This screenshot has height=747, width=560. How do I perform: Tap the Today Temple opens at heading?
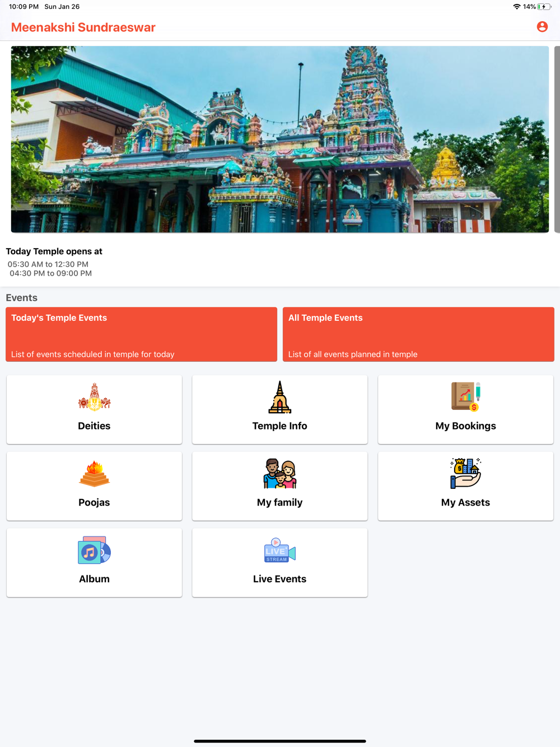54,251
